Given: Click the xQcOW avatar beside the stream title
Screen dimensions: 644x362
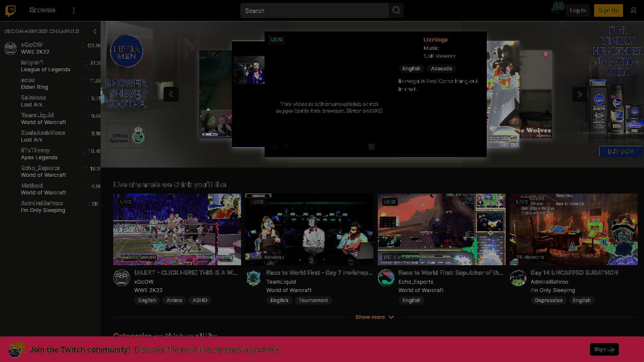Looking at the screenshot, I should 122,278.
